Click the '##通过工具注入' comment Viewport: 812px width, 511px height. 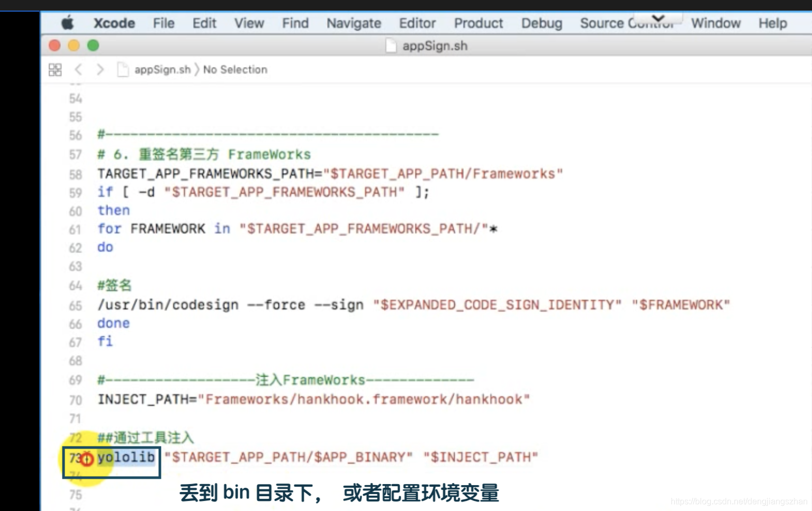pos(146,437)
